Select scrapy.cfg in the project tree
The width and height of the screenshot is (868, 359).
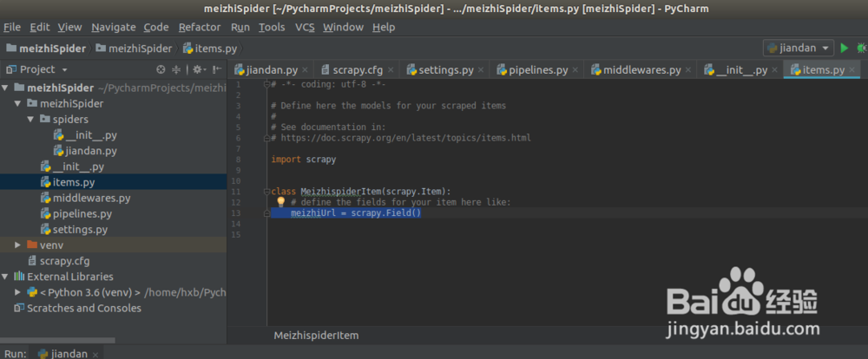point(59,260)
